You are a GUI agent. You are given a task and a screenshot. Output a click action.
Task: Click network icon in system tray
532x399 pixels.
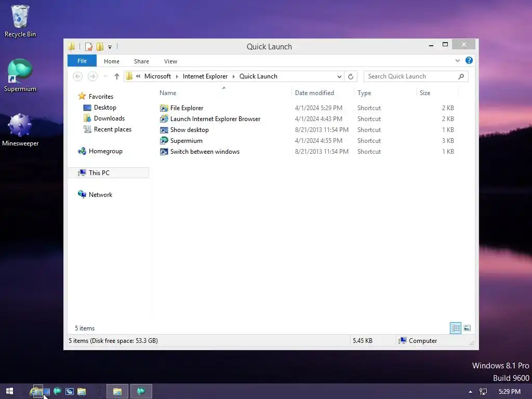483,392
